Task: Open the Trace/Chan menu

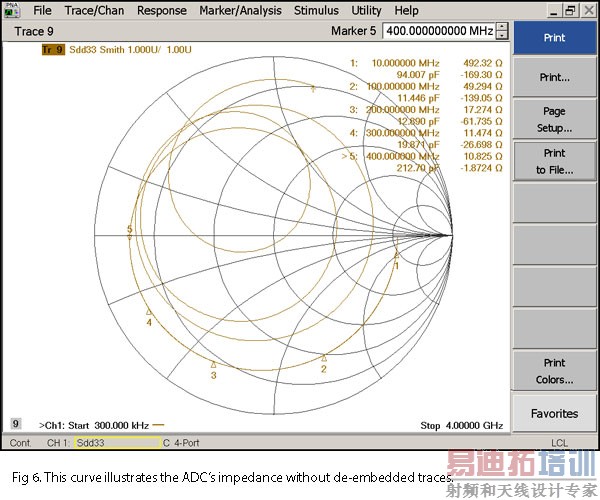Action: 94,10
